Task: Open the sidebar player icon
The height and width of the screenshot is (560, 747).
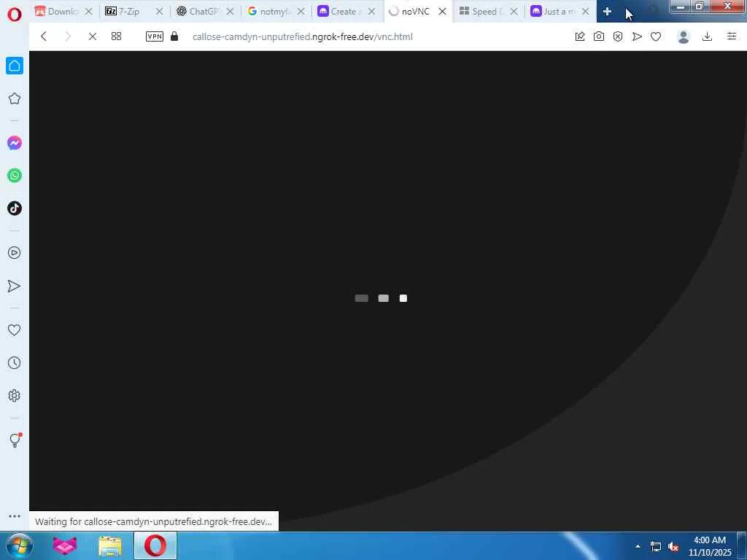Action: click(x=15, y=253)
